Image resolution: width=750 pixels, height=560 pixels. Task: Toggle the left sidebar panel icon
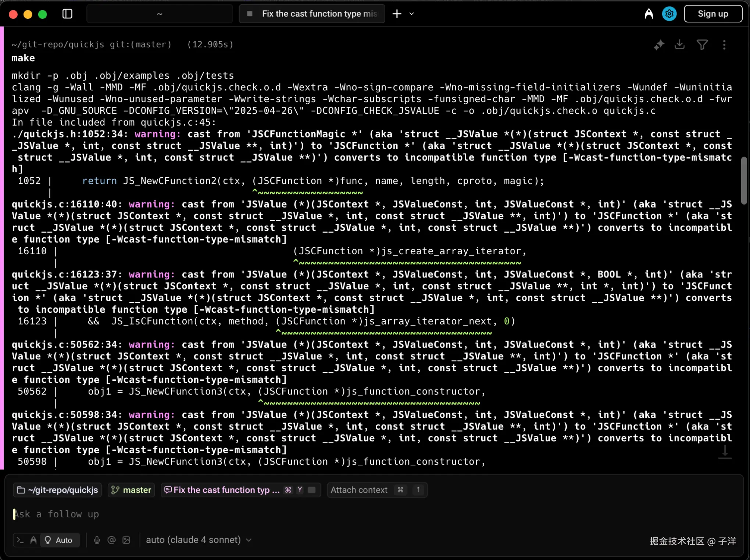[67, 14]
